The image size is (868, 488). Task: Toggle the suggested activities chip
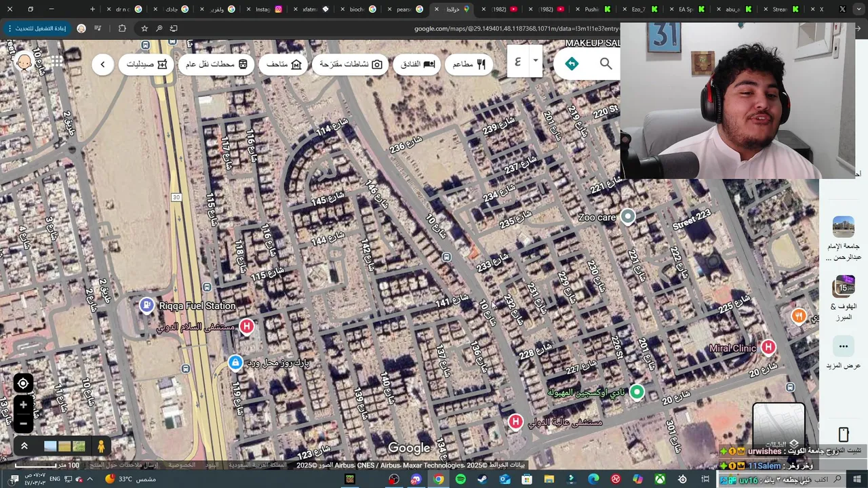pos(351,64)
